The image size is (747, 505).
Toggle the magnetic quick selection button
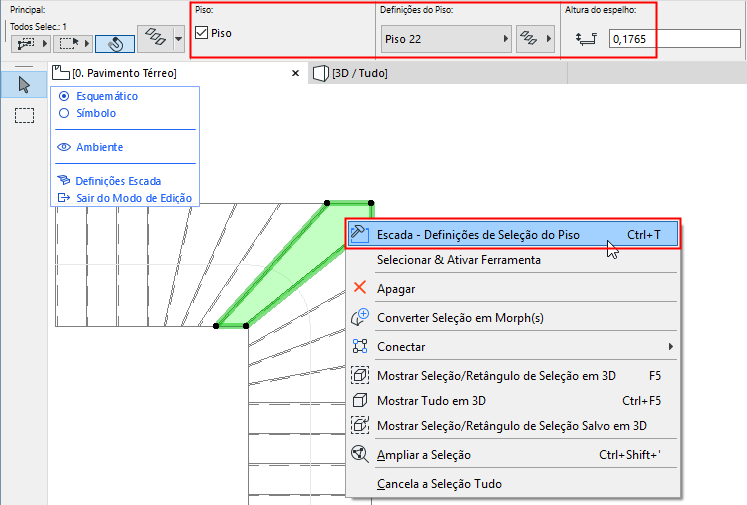pos(115,44)
